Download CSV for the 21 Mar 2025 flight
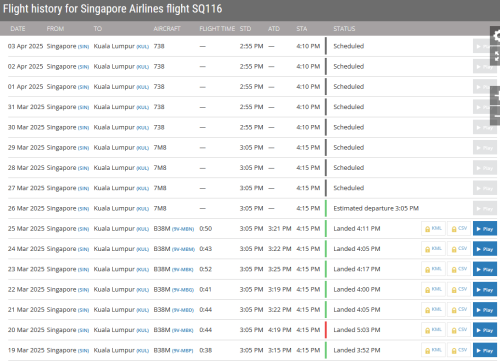This screenshot has height=361, width=500. tap(459, 310)
